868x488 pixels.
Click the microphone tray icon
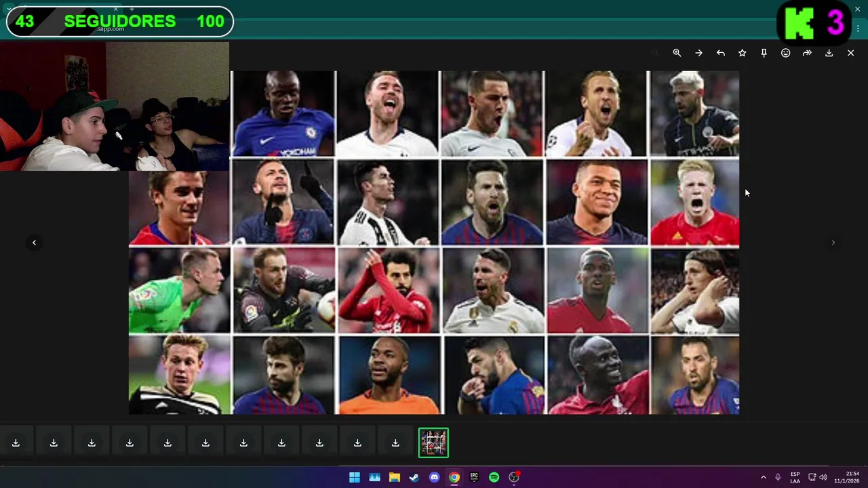[x=778, y=477]
